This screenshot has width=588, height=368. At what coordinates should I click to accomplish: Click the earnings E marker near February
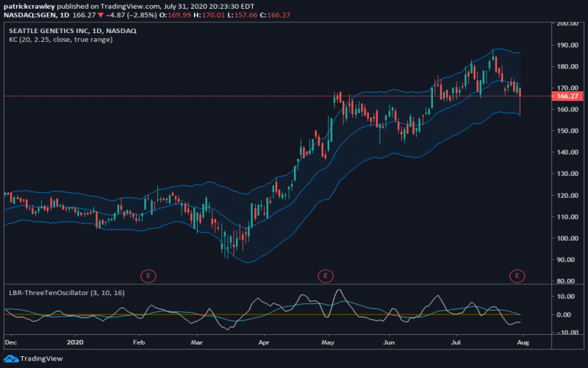[x=148, y=276]
